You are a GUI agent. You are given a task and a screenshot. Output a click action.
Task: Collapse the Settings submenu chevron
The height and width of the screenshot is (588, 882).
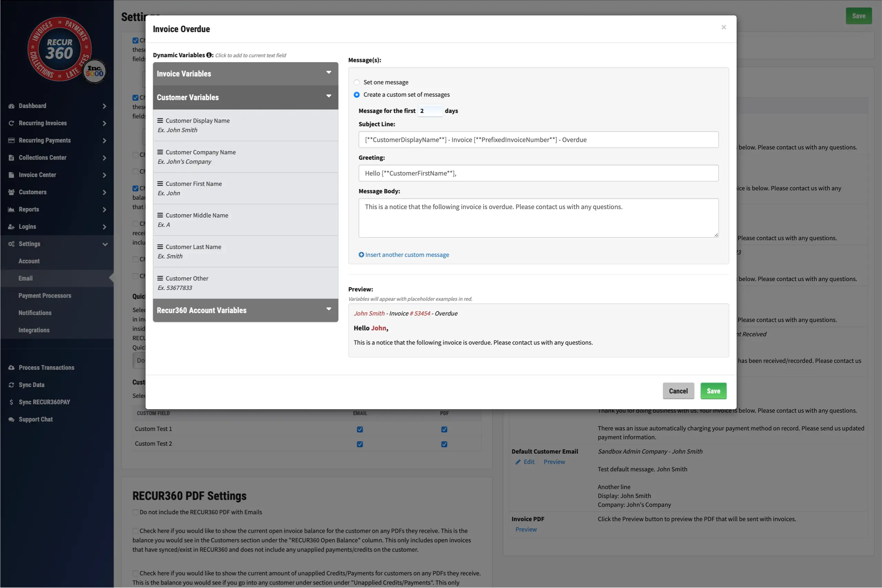(x=105, y=244)
